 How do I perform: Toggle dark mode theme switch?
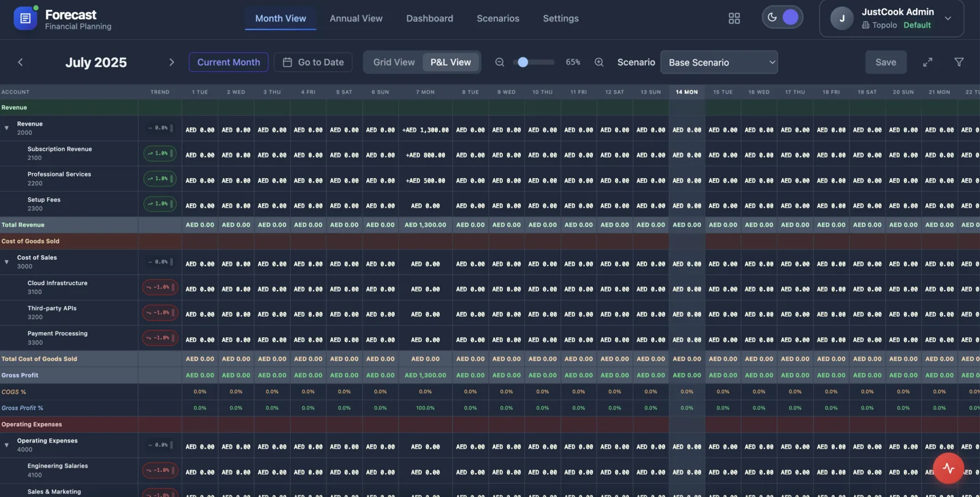(782, 17)
